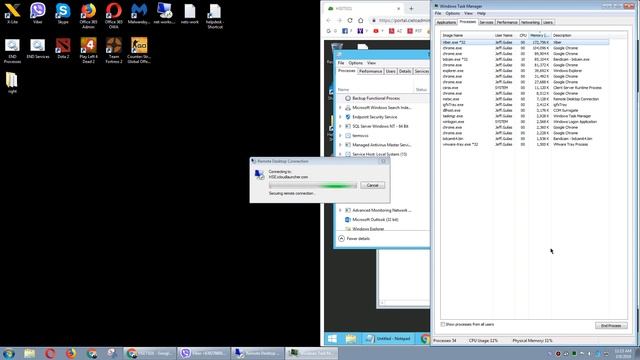This screenshot has height=360, width=640.
Task: Switch to the Applications tab
Action: point(446,22)
